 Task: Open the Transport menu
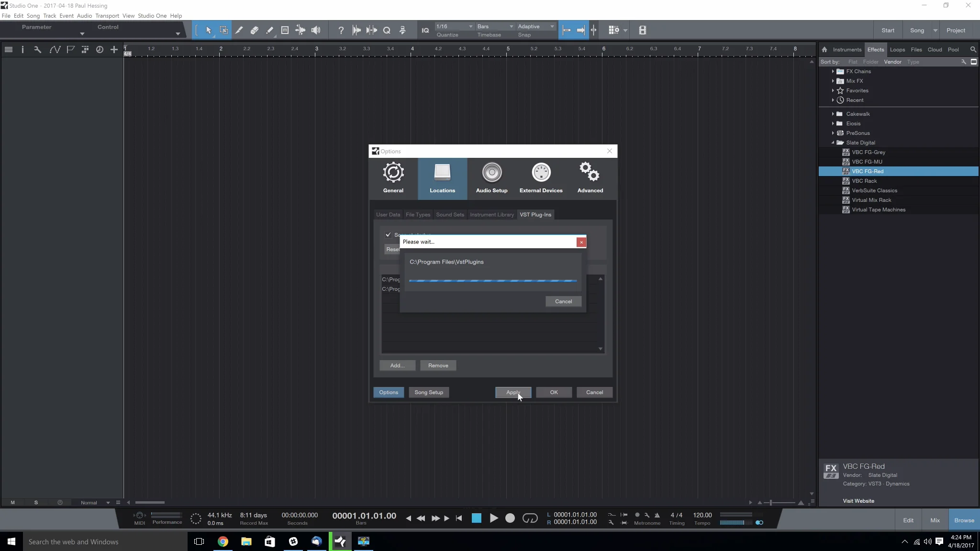[x=107, y=16]
